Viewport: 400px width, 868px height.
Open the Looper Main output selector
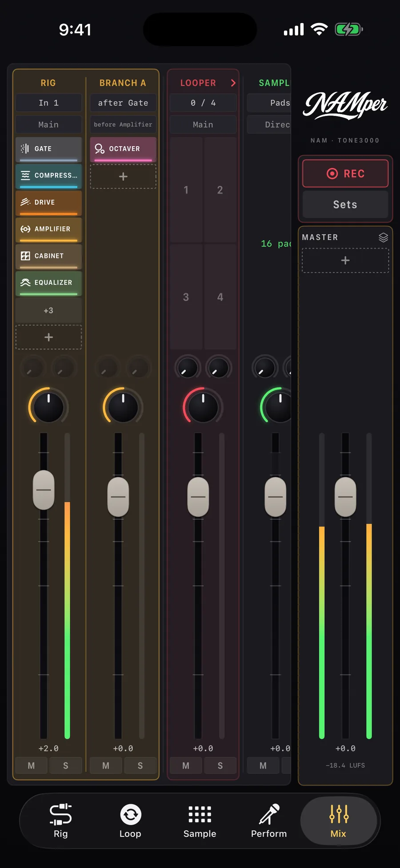[203, 125]
